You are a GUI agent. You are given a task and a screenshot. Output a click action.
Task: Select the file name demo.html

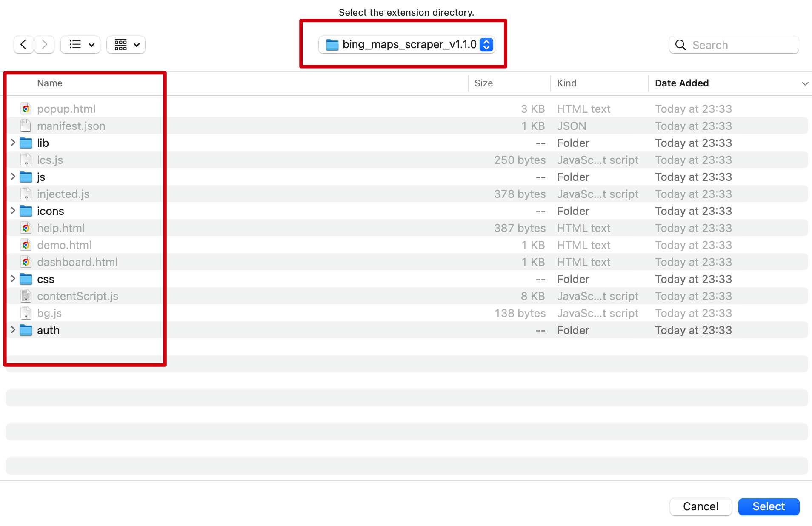click(x=64, y=245)
